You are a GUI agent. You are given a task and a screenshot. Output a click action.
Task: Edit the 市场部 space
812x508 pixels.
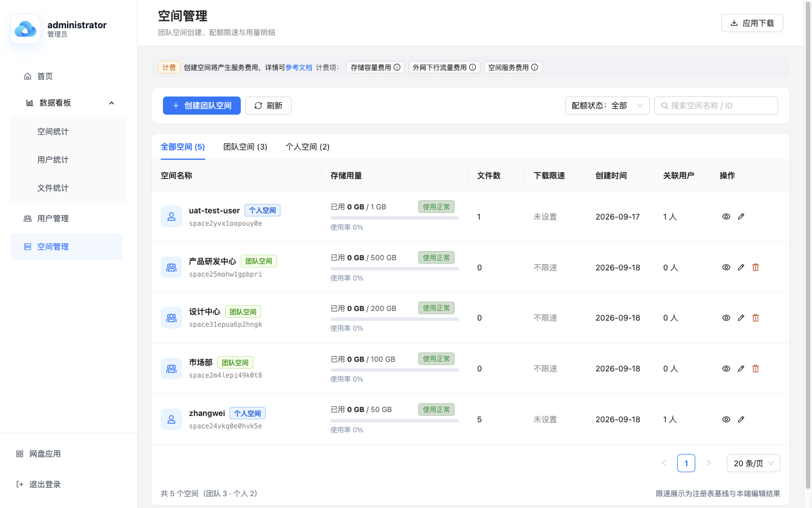pos(741,369)
